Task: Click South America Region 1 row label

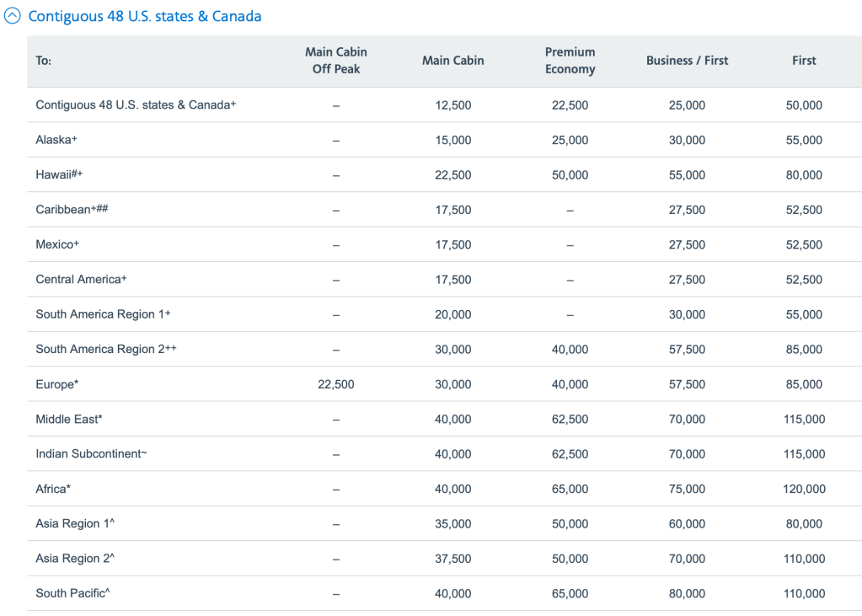Action: pyautogui.click(x=103, y=314)
